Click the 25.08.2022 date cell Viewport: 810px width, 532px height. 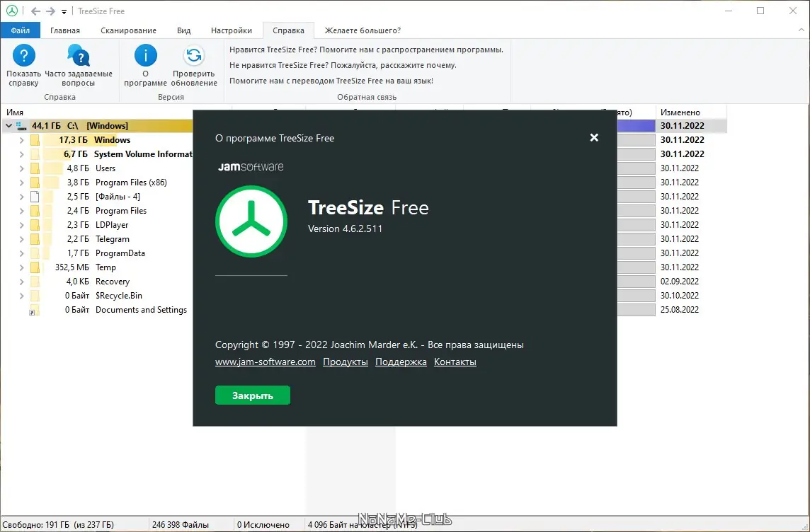[679, 310]
